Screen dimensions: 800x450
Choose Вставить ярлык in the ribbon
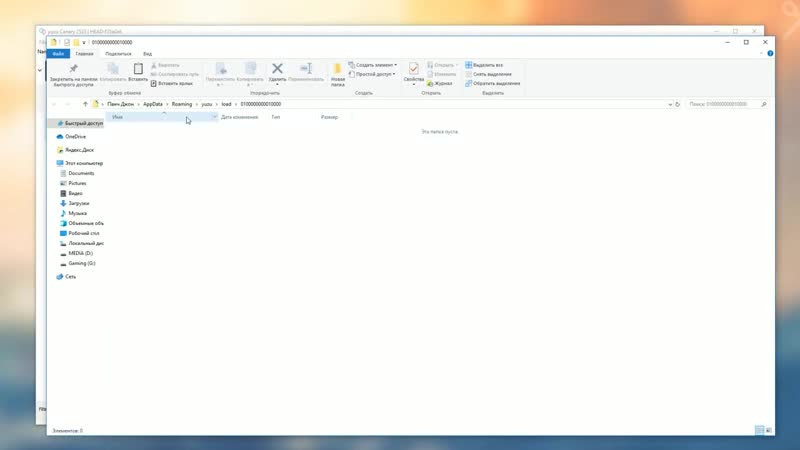pos(171,83)
